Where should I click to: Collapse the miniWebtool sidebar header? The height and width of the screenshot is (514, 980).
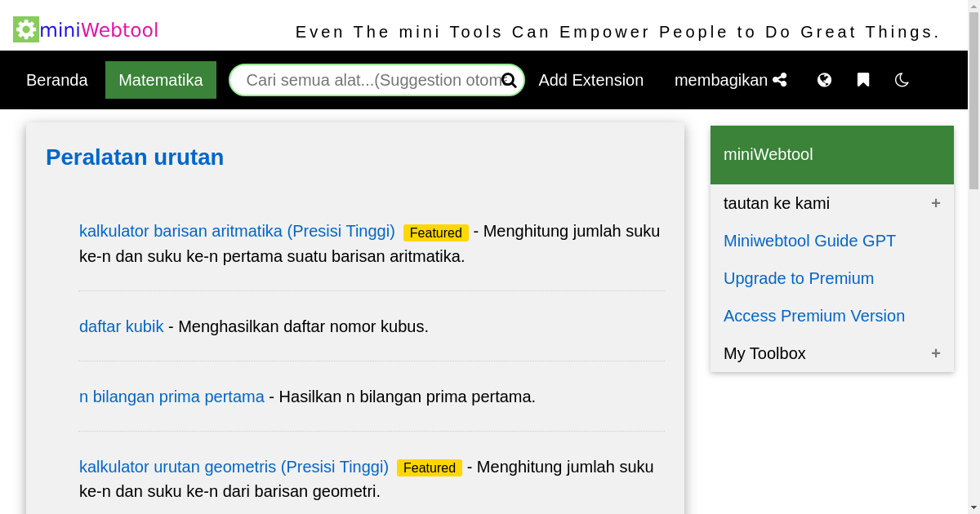click(x=768, y=154)
